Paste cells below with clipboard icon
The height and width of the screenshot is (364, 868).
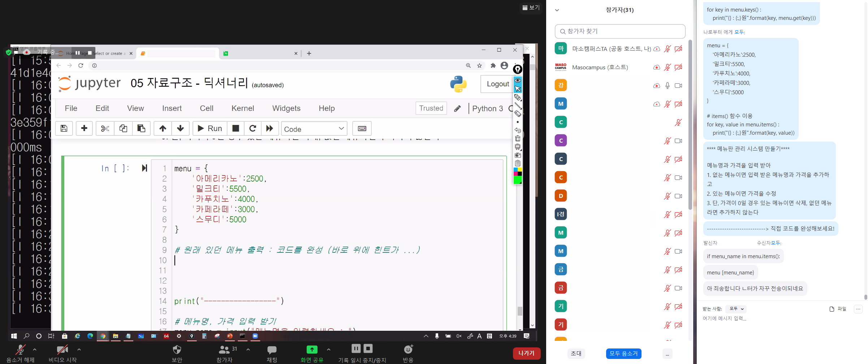point(141,129)
